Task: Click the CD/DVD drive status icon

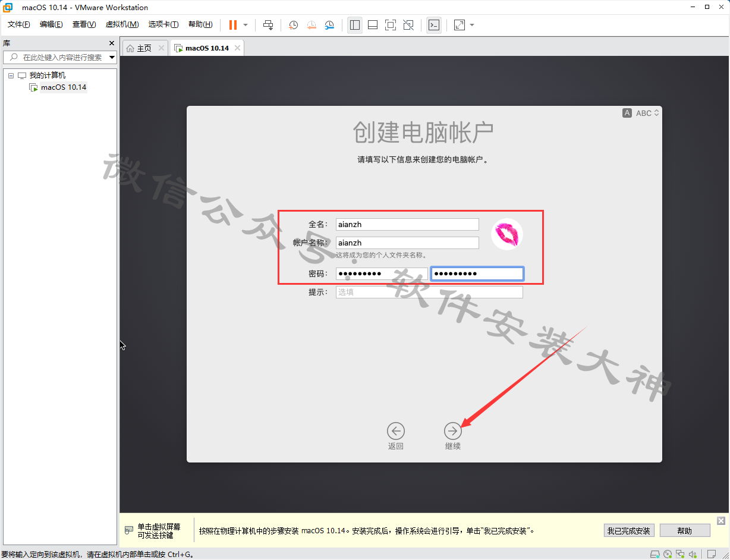Action: click(668, 555)
